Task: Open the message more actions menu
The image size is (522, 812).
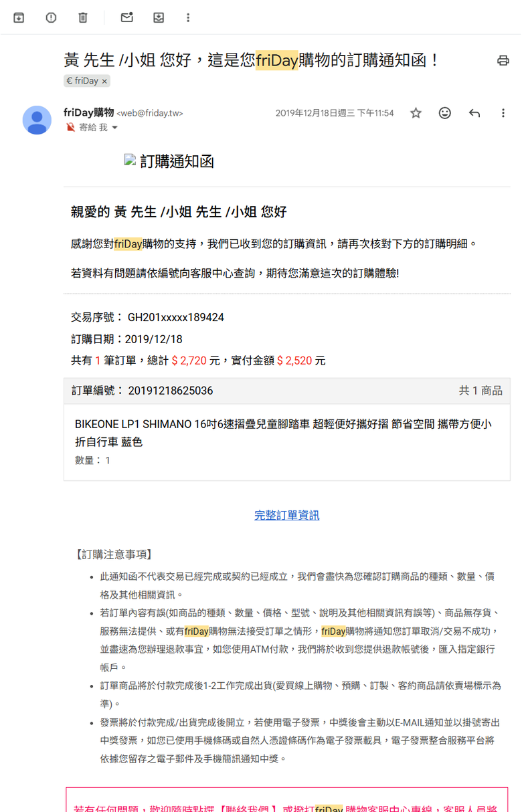Action: pos(503,113)
